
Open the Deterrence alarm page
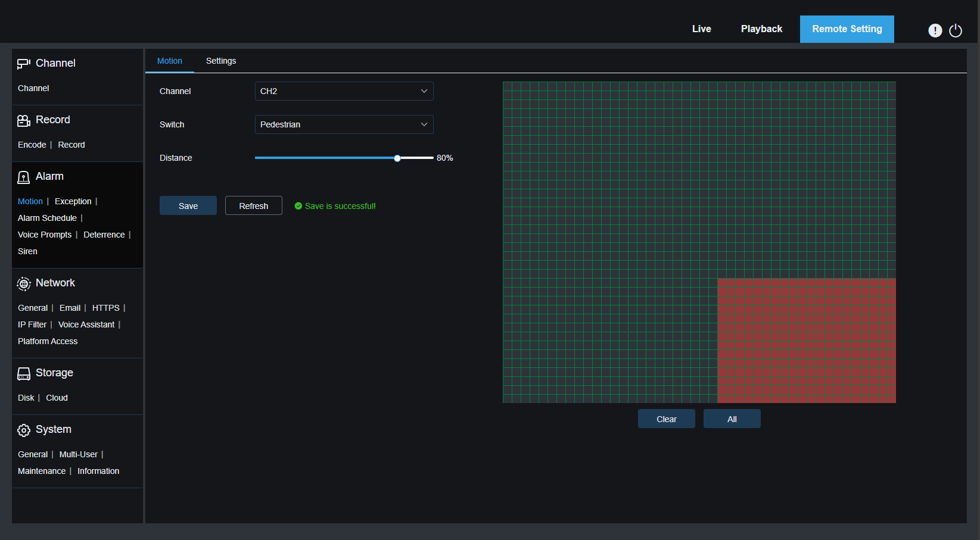[104, 235]
